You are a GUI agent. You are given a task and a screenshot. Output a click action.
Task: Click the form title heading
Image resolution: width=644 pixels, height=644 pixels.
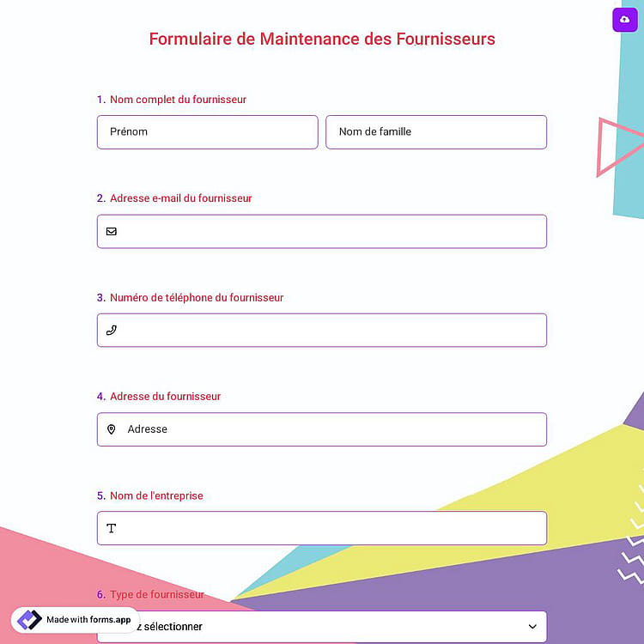coord(322,39)
